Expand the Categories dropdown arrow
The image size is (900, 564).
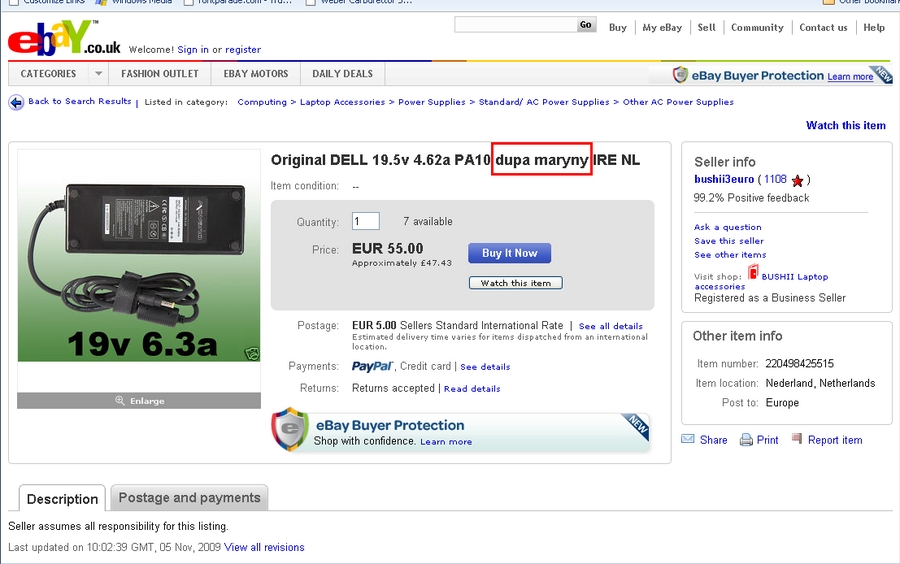tap(98, 74)
